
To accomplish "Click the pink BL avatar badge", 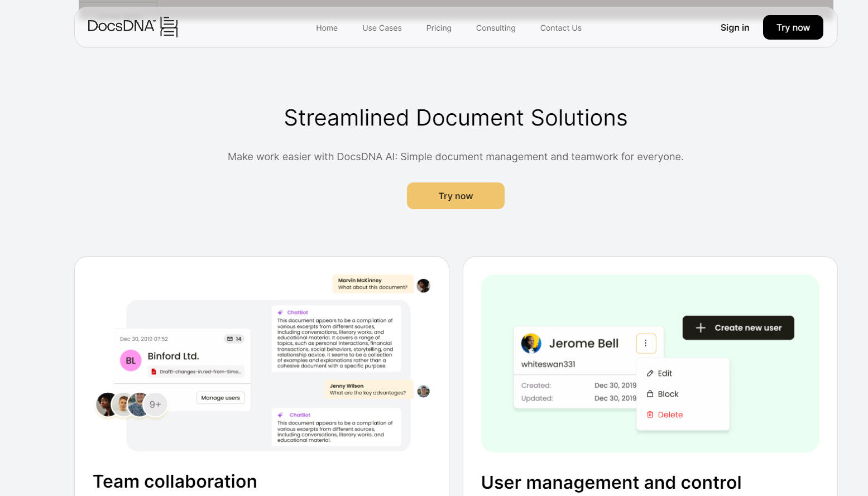I will click(x=131, y=360).
